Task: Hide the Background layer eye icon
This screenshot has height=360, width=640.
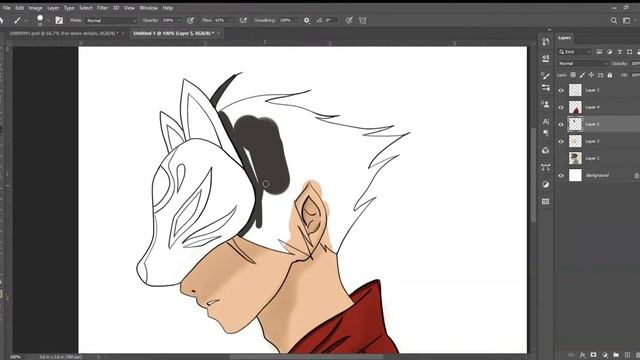Action: (x=561, y=176)
